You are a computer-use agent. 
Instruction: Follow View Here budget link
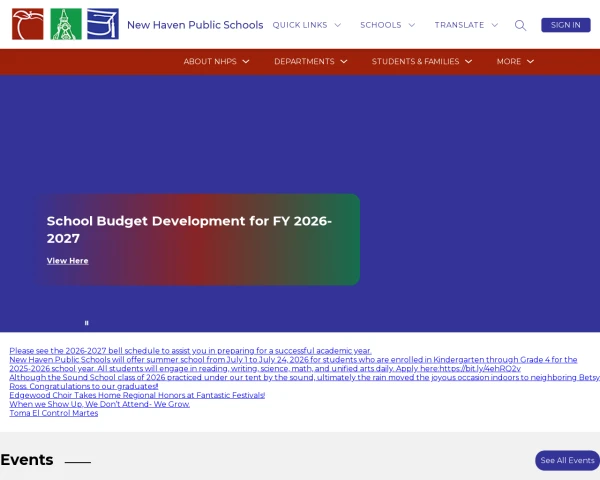click(67, 261)
